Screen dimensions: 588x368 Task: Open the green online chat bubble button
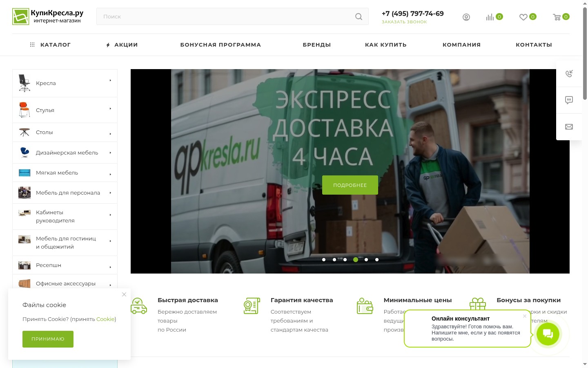point(548,334)
